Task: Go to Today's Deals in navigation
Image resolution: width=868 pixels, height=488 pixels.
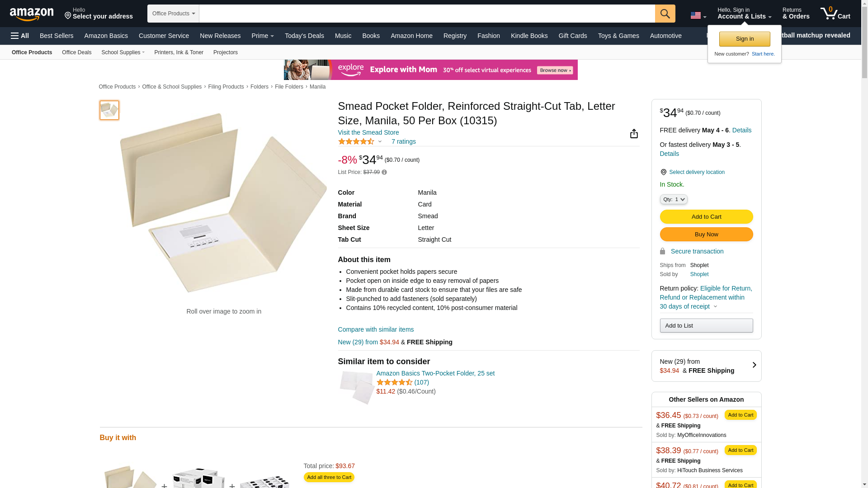Action: tap(304, 36)
